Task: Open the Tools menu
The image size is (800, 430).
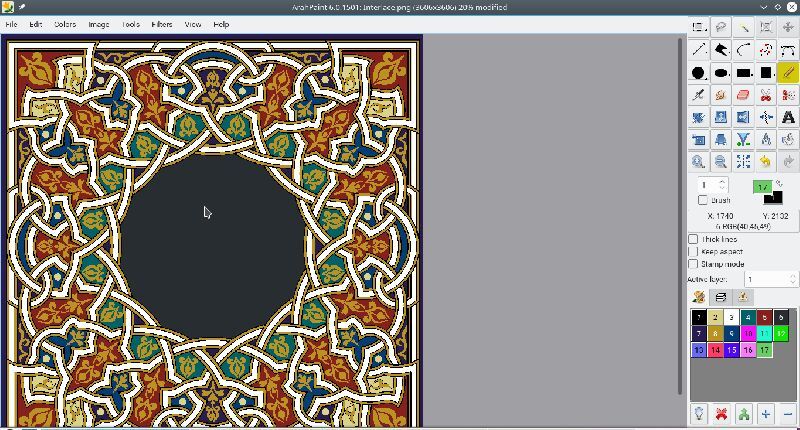Action: tap(131, 24)
